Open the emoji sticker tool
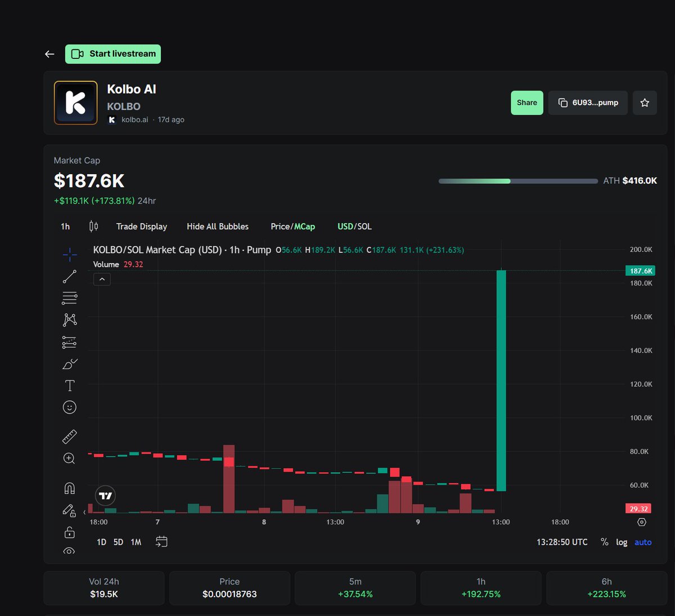The height and width of the screenshot is (616, 675). 69,407
